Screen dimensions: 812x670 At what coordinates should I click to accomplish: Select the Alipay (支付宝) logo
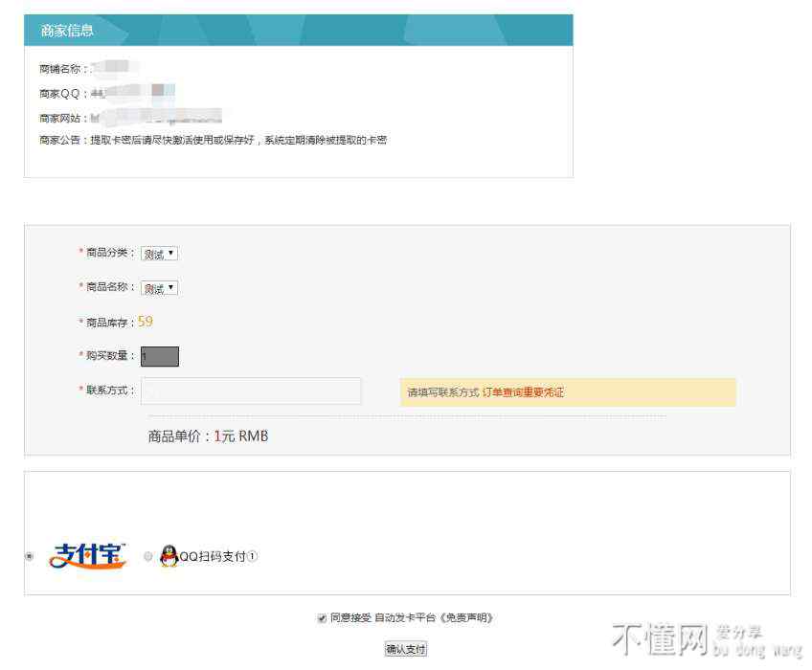click(87, 556)
